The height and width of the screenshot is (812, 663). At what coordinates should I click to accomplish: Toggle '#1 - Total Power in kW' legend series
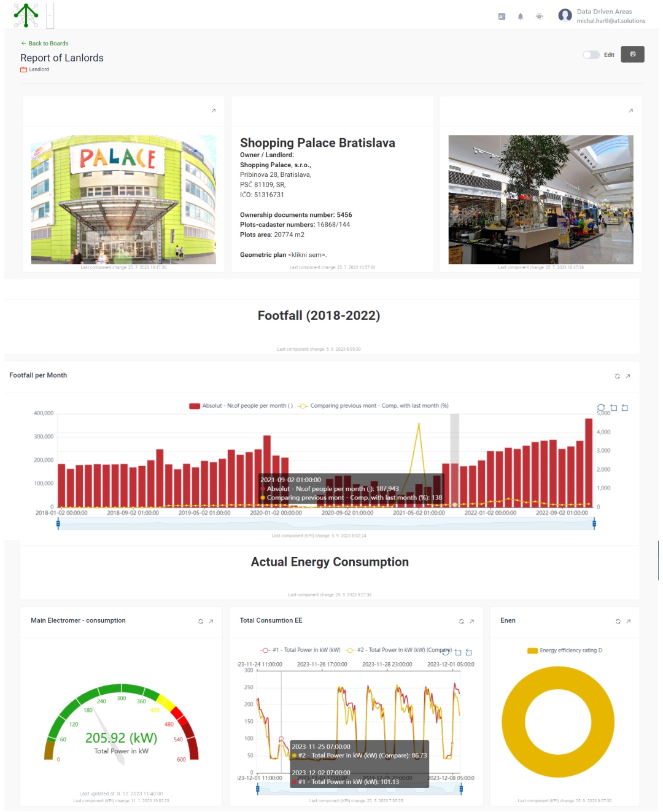click(300, 650)
